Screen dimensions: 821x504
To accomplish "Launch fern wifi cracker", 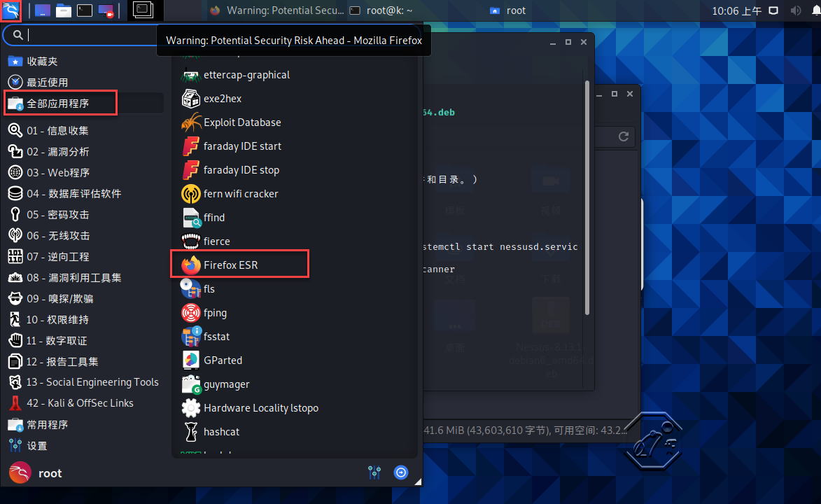I will coord(295,193).
